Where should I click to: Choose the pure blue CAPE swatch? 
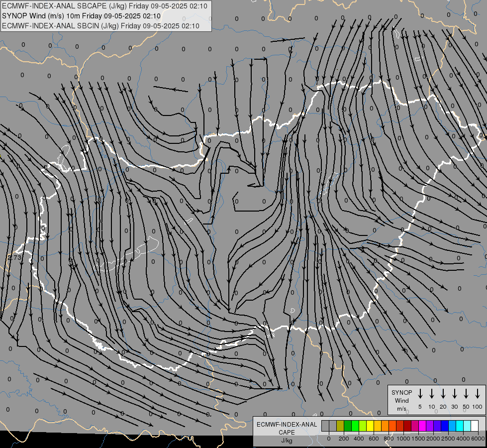click(x=445, y=426)
